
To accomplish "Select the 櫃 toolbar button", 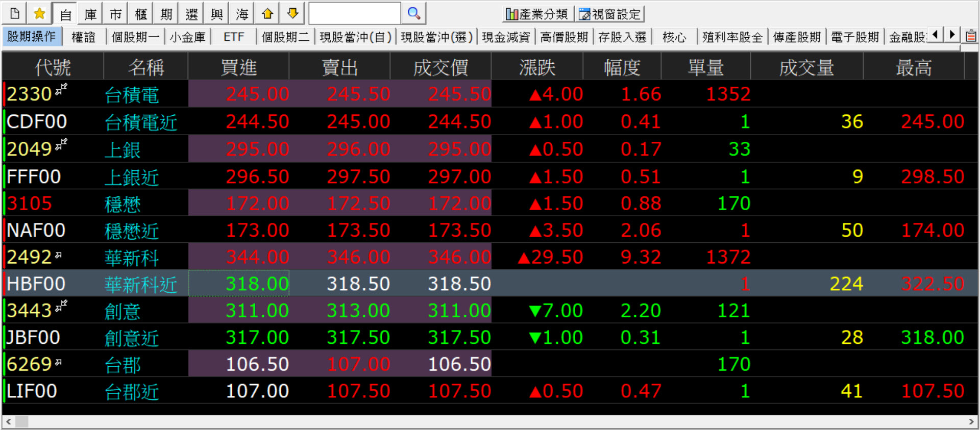I will 141,14.
